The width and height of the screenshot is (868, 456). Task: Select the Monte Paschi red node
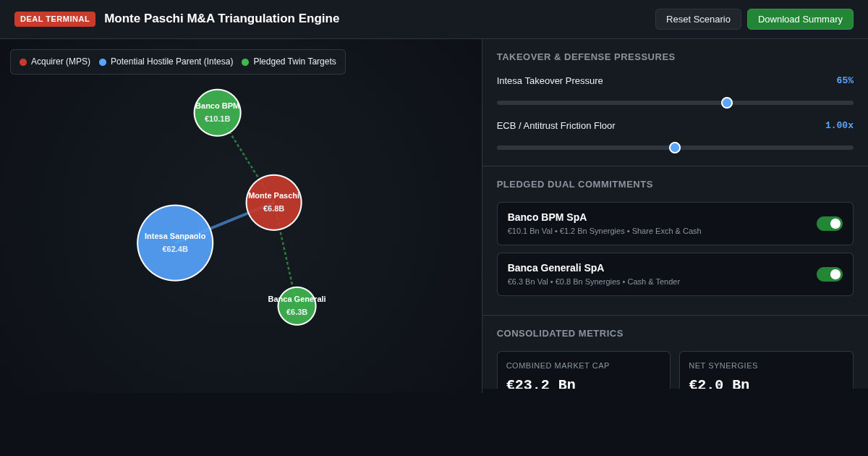pyautogui.click(x=274, y=203)
